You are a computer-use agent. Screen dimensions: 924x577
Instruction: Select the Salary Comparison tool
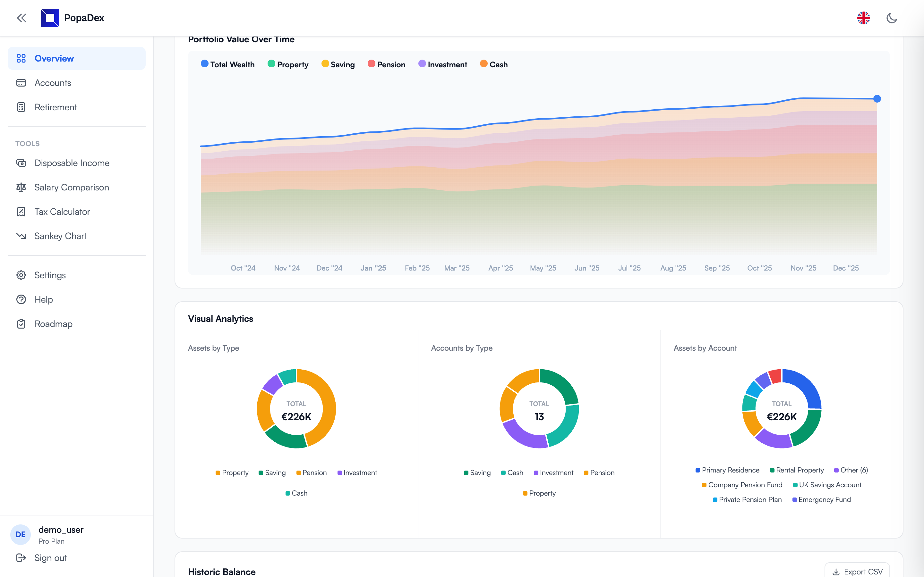pos(72,188)
